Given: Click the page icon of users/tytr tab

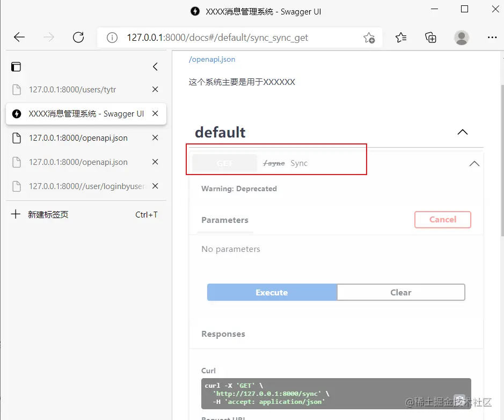Looking at the screenshot, I should [17, 89].
